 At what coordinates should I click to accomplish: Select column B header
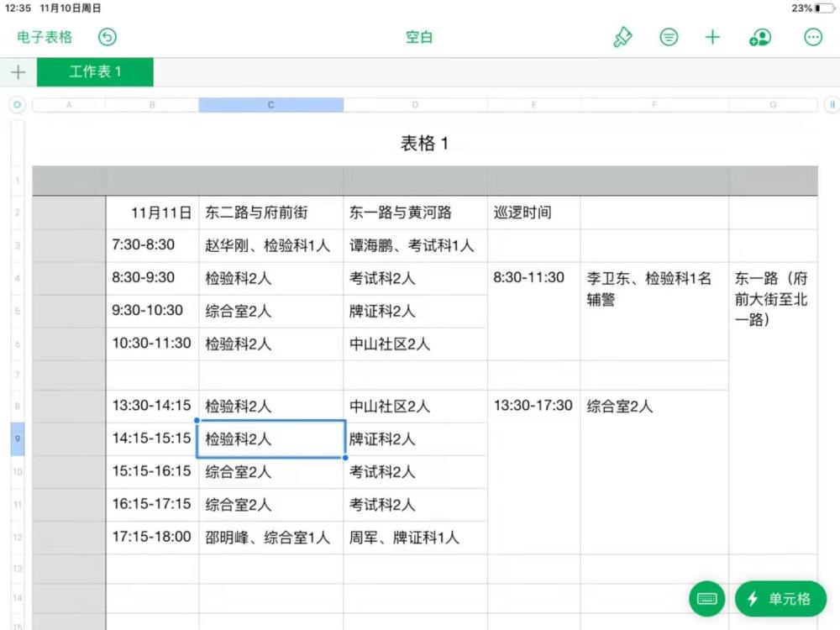click(152, 104)
